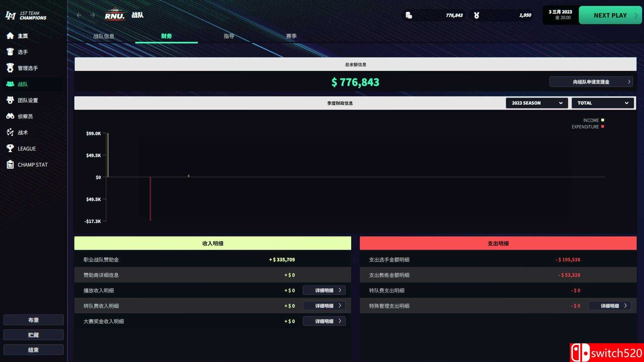Screen dimensions: 644x362
Task: Switch to the 战队信息 tab
Action: point(104,36)
